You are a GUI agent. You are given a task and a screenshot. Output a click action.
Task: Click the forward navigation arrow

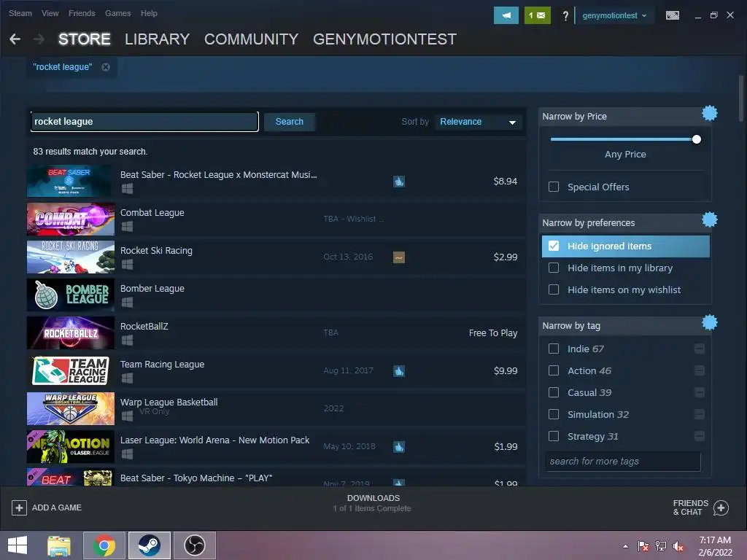coord(39,39)
